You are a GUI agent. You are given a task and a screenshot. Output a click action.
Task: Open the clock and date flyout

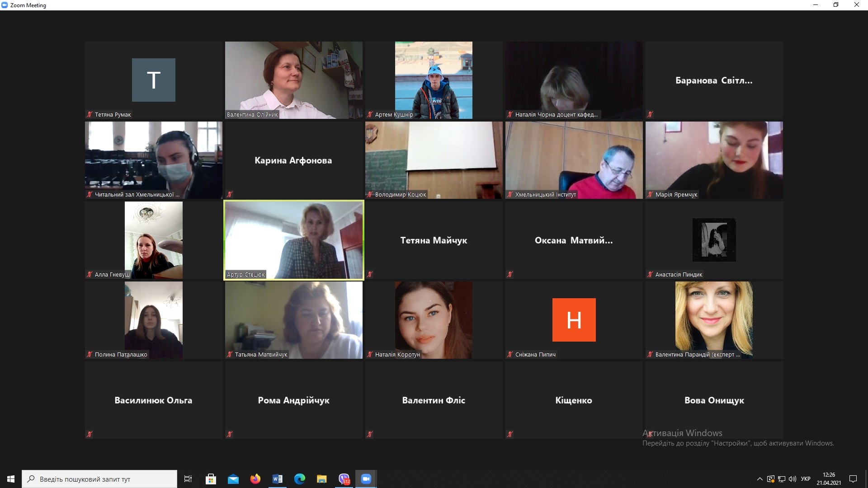coord(829,479)
